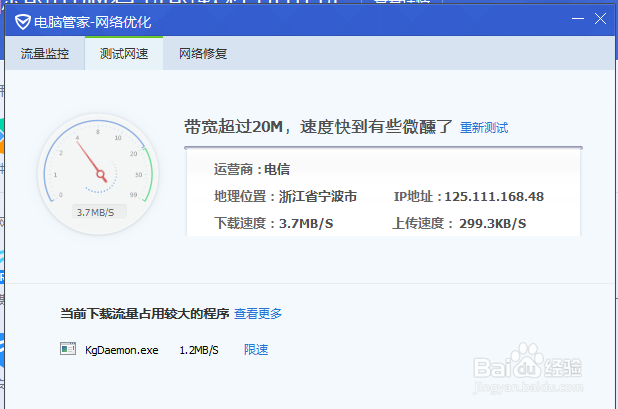618x409 pixels.
Task: Click the IP地址 125.111.168.48 text
Action: click(469, 196)
